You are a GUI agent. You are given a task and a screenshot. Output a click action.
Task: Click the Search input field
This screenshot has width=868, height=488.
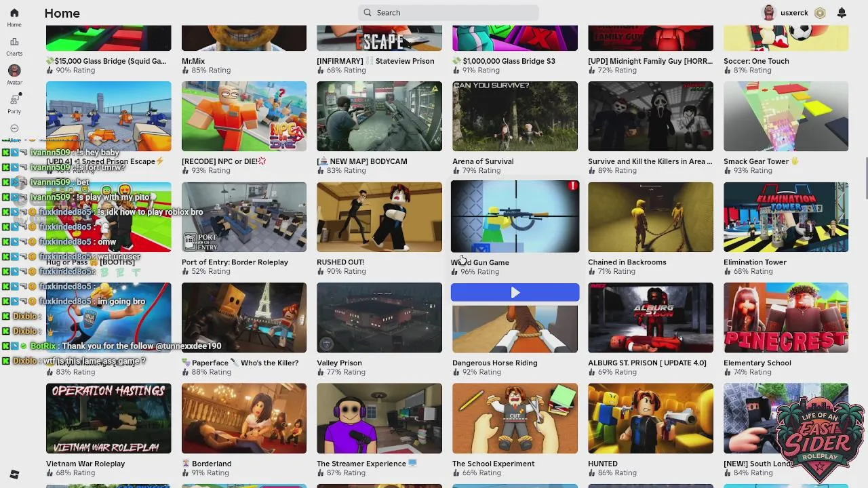pyautogui.click(x=448, y=12)
